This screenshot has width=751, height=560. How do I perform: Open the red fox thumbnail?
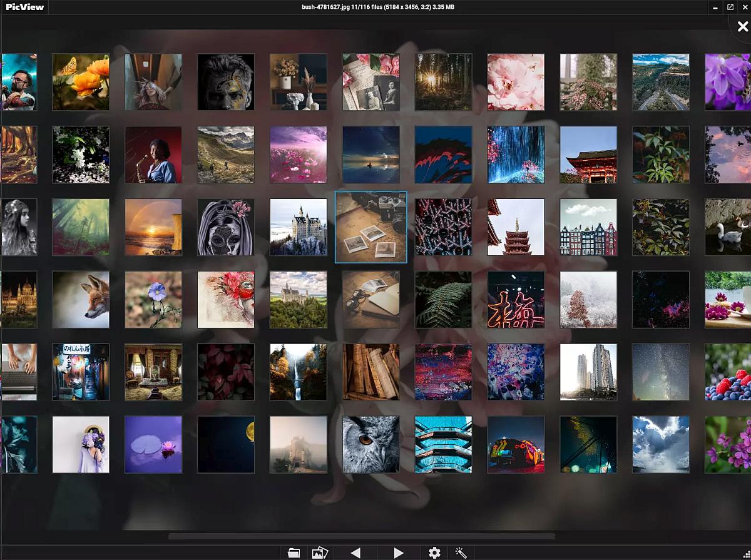tap(81, 300)
